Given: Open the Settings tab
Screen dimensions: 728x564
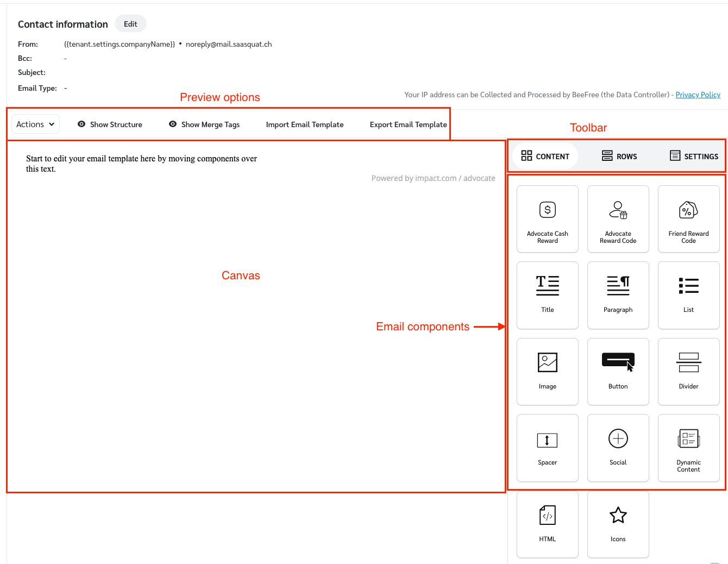Looking at the screenshot, I should (694, 156).
